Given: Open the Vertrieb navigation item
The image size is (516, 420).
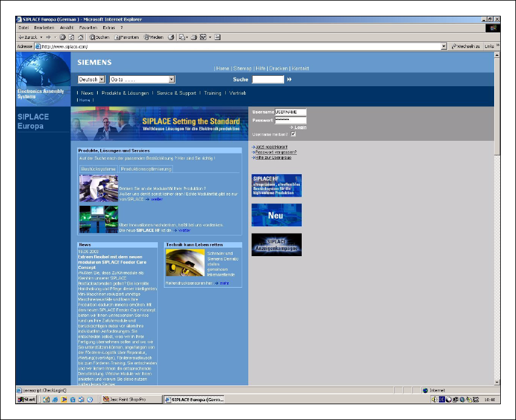Looking at the screenshot, I should [237, 93].
